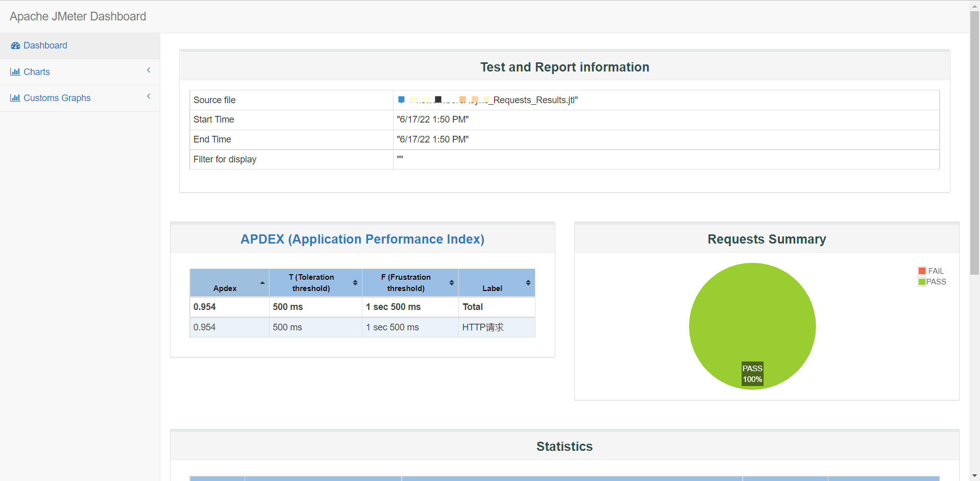Click the Charts bar-chart icon

[x=15, y=72]
